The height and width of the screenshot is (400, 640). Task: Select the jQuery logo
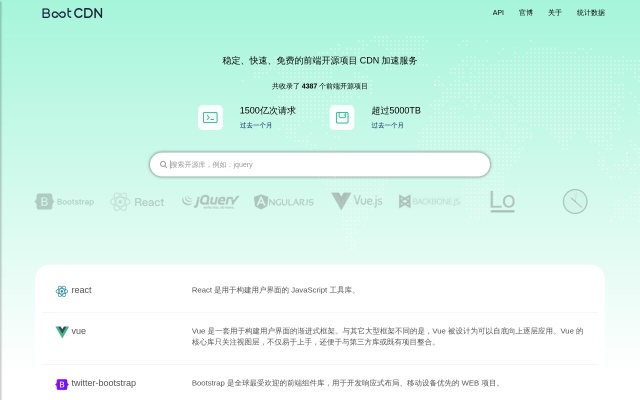click(x=210, y=201)
